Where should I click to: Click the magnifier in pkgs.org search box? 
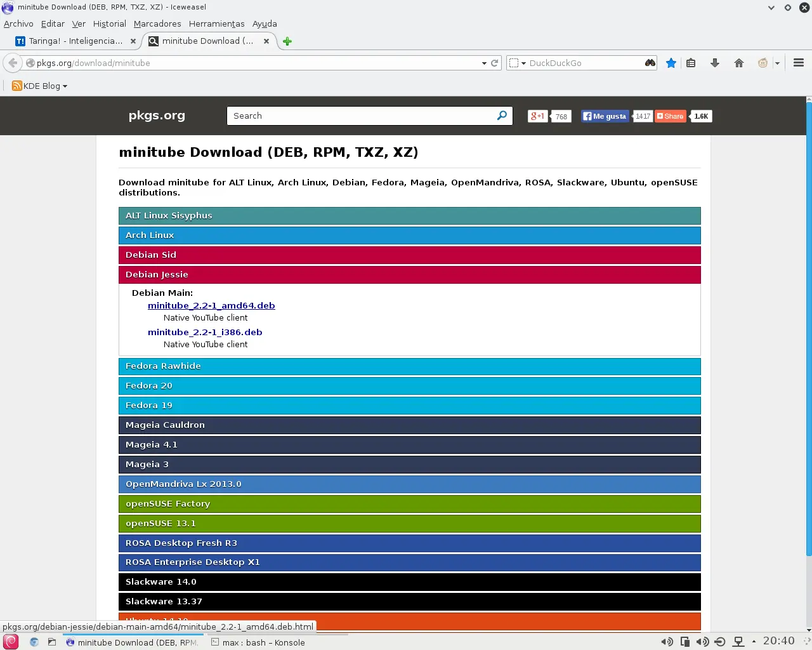pos(502,116)
